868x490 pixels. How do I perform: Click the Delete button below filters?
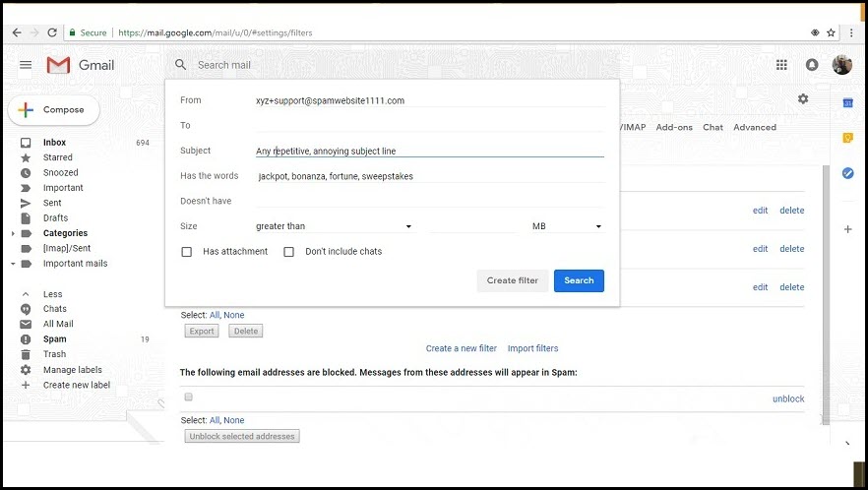[246, 332]
